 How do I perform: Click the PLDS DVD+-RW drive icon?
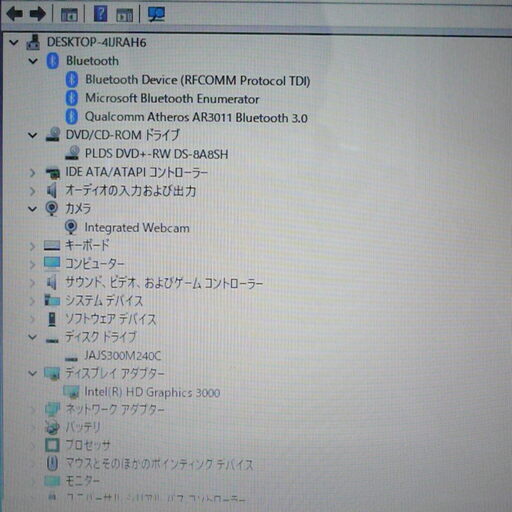[x=72, y=153]
